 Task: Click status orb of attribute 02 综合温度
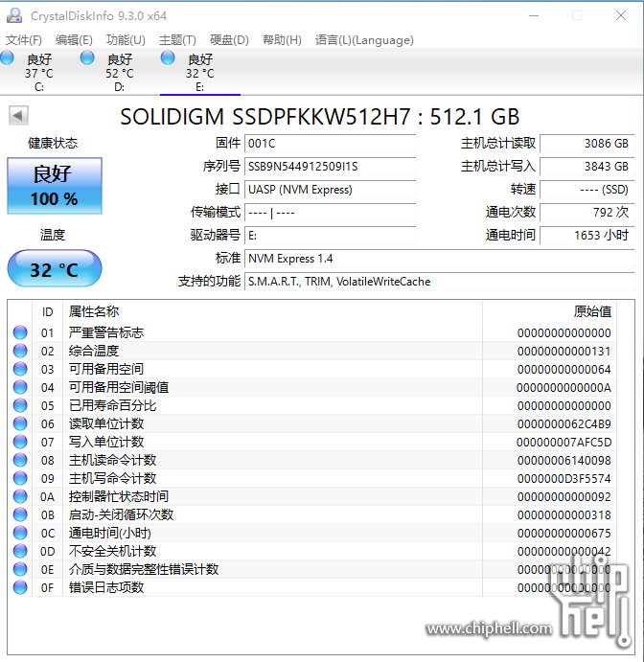(20, 351)
